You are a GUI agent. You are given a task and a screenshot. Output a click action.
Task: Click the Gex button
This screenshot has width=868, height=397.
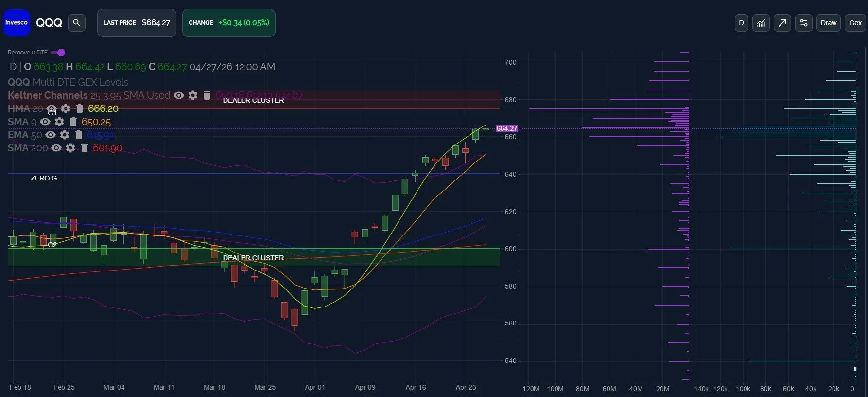[855, 23]
